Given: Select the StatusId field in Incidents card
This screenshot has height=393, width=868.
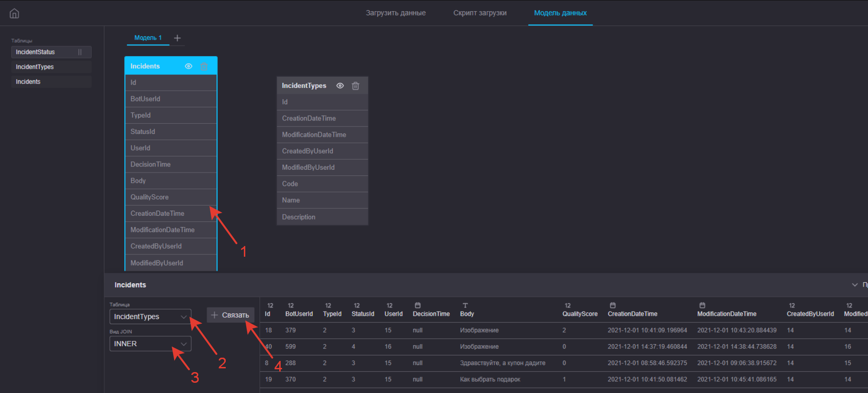Looking at the screenshot, I should (171, 132).
